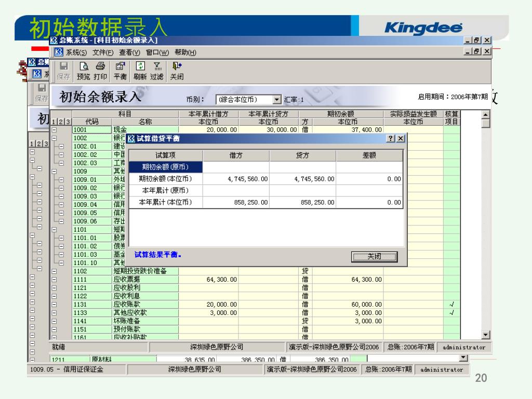Collapse the tree node for account 1002

[x=54, y=138]
